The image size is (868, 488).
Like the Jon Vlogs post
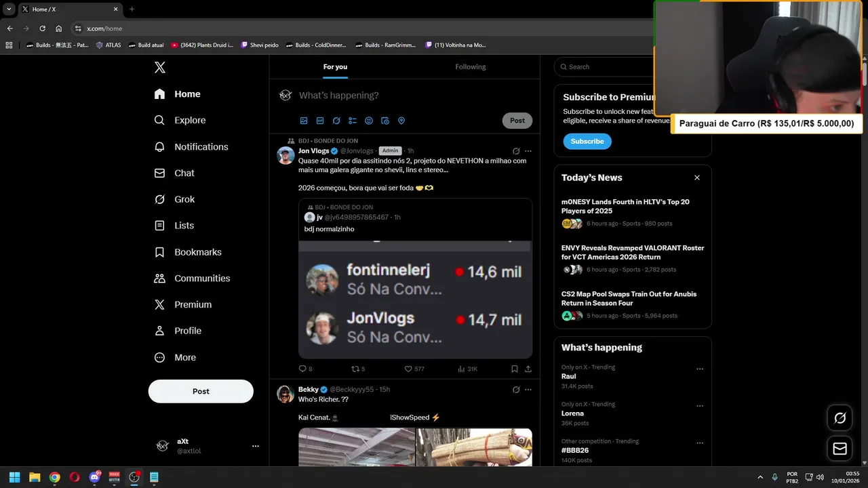tap(414, 369)
